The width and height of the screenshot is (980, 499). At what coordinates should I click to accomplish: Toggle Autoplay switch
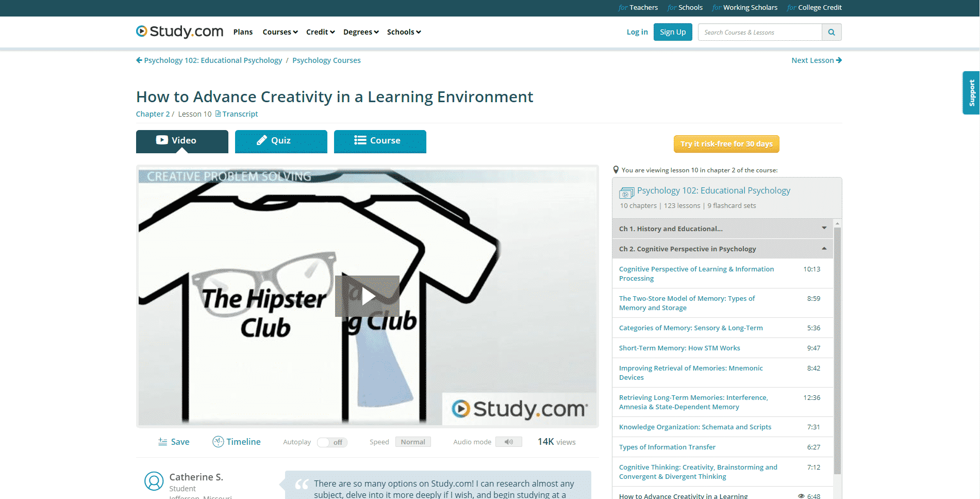coord(332,442)
